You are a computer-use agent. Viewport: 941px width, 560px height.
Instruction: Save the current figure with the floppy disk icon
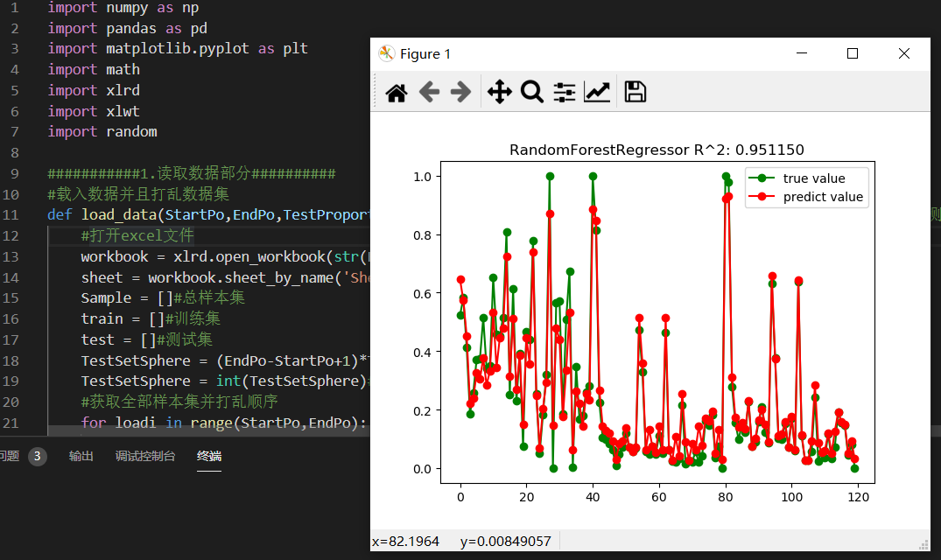pos(635,91)
